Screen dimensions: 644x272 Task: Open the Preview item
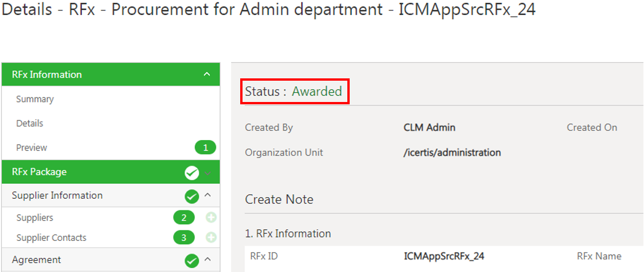pos(32,148)
